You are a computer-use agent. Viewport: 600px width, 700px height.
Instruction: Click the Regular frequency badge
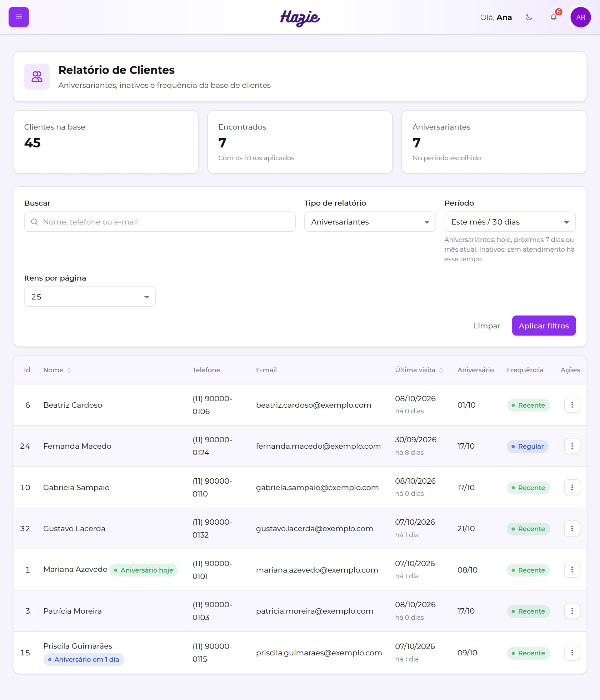[527, 446]
